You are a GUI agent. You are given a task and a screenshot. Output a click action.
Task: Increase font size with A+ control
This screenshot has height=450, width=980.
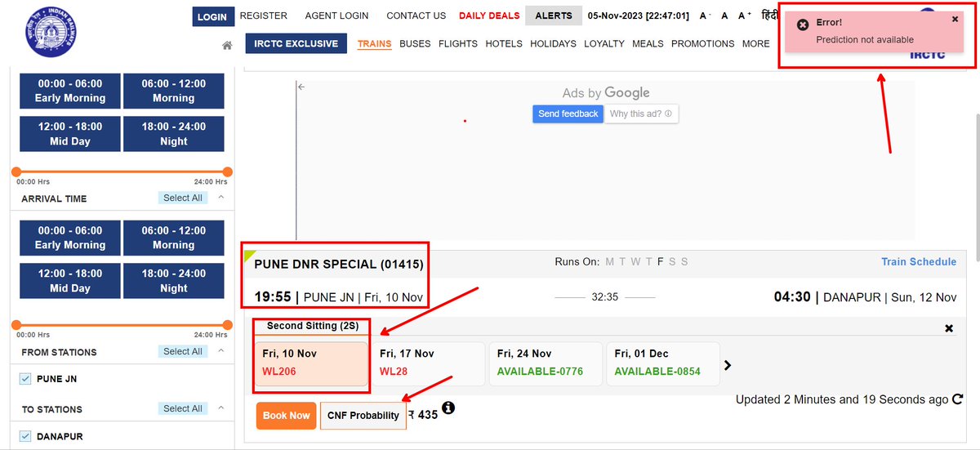pyautogui.click(x=745, y=16)
